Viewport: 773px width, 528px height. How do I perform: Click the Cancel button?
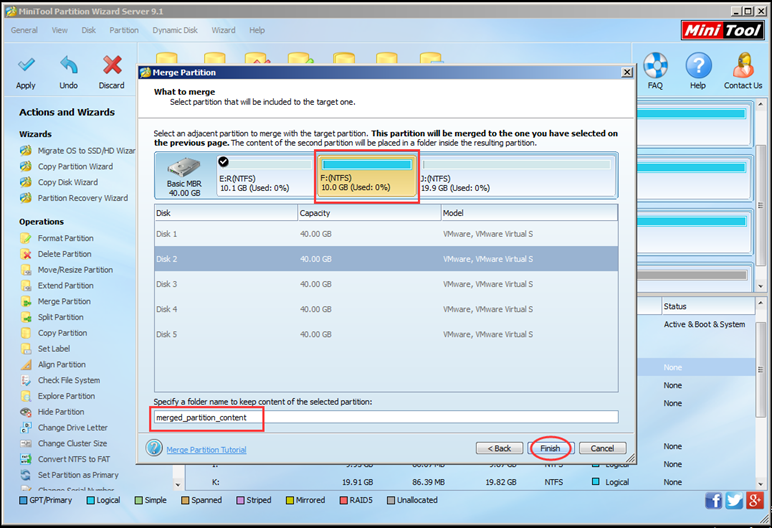[602, 448]
